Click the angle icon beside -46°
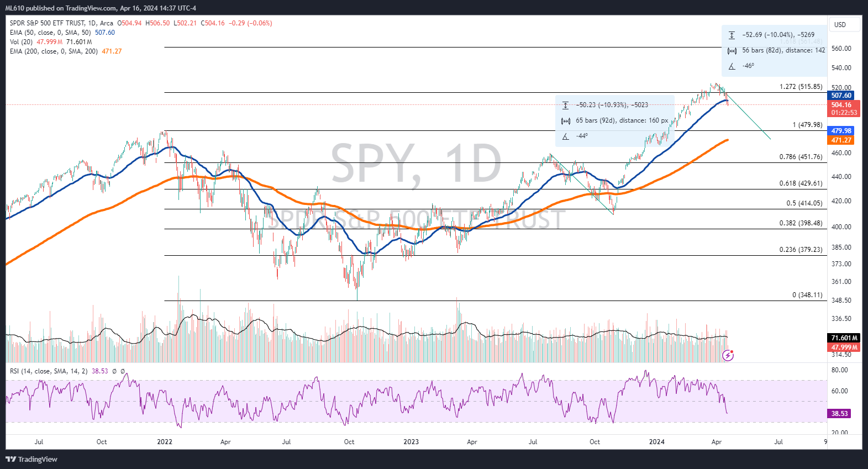 point(732,66)
